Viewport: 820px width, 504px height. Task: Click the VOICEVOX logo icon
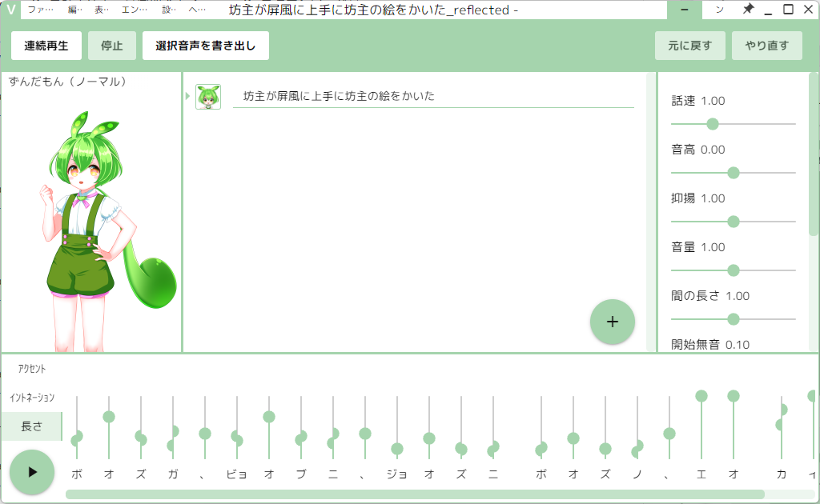pos(10,10)
